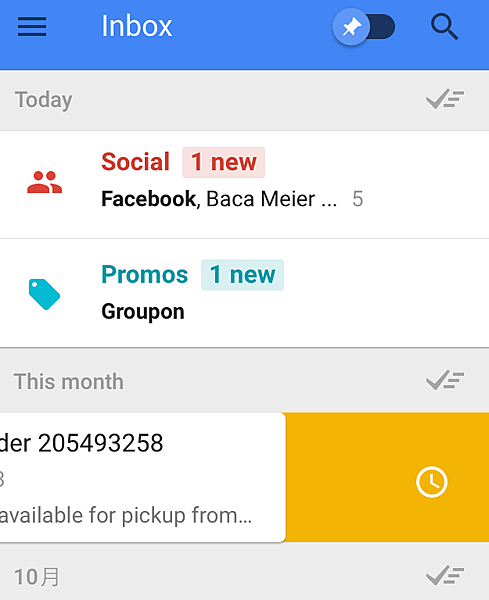Expand the Social bundle
This screenshot has width=489, height=600.
[x=244, y=185]
